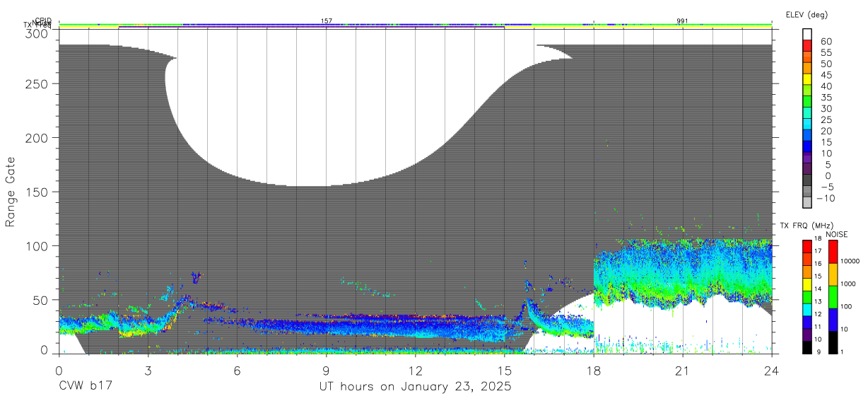Click the 12 tick on UT hours axis
Screen dimensions: 868x401
click(x=416, y=371)
